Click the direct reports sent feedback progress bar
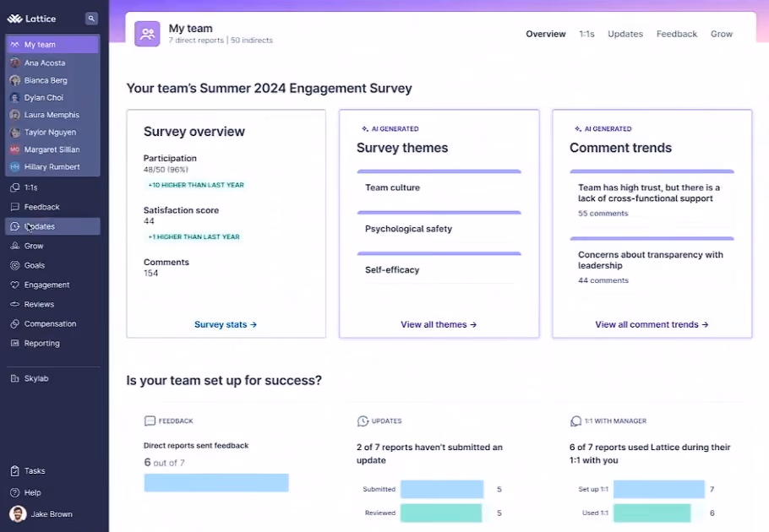Screen dimensions: 769x532 point(216,482)
